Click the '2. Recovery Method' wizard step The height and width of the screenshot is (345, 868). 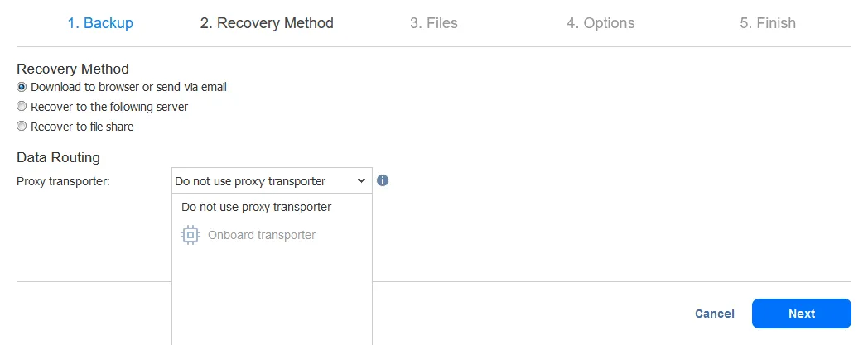point(267,23)
